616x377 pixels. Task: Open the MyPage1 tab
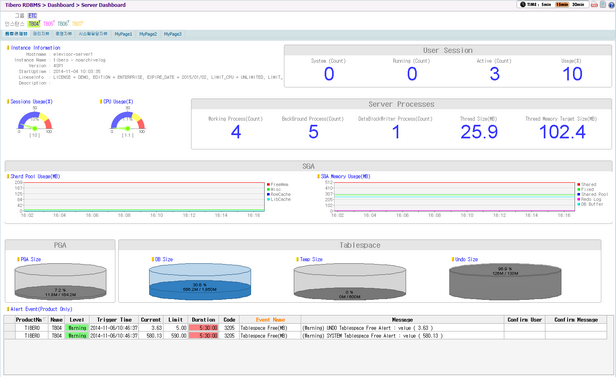[123, 34]
